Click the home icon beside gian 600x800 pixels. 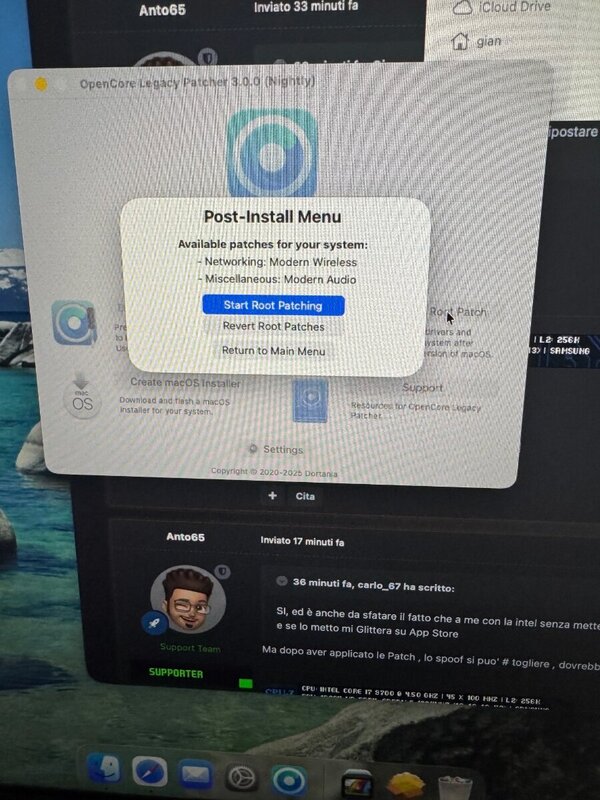pyautogui.click(x=460, y=41)
